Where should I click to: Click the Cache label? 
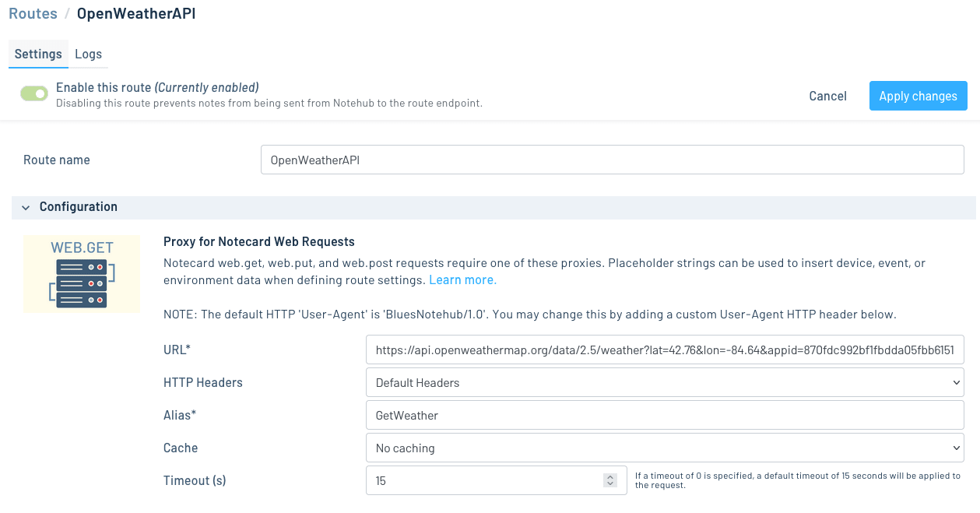(x=181, y=448)
